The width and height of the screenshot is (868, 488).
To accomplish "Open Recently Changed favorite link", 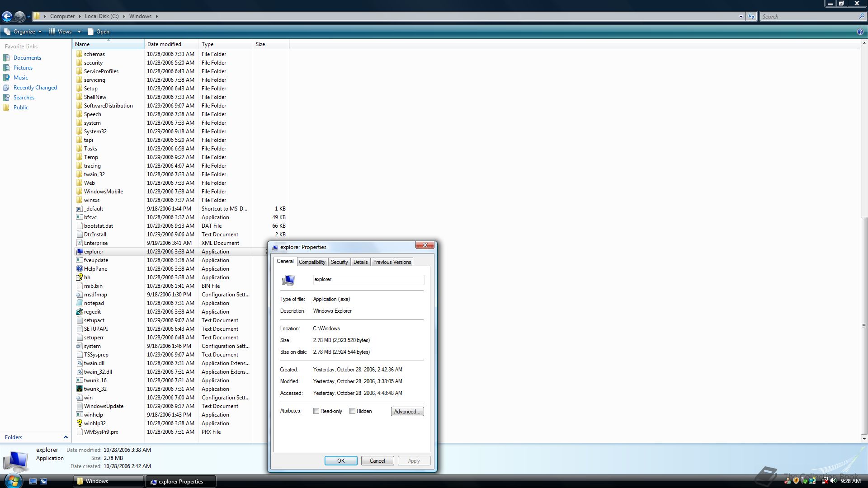I will coord(35,88).
